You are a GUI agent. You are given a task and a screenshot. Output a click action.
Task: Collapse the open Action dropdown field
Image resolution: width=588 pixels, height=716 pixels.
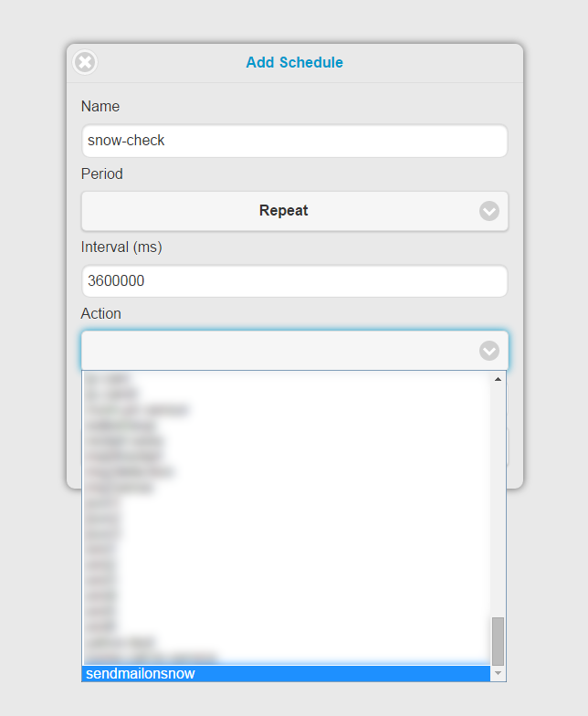click(x=294, y=351)
